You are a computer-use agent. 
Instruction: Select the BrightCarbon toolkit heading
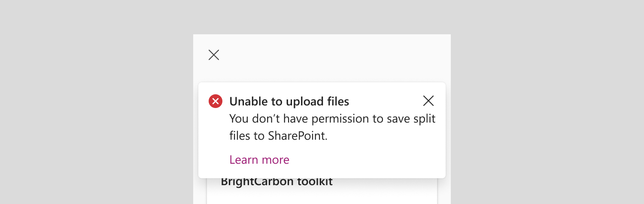click(276, 182)
